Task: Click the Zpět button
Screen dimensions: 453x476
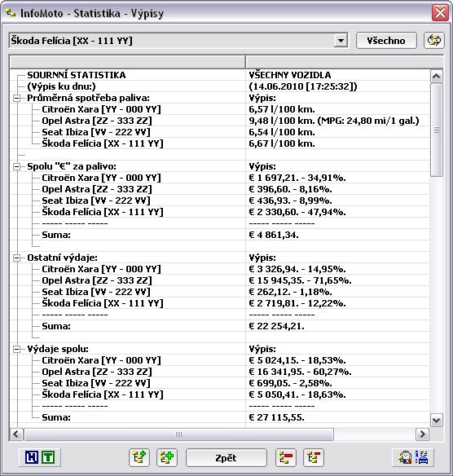Action: pyautogui.click(x=226, y=458)
